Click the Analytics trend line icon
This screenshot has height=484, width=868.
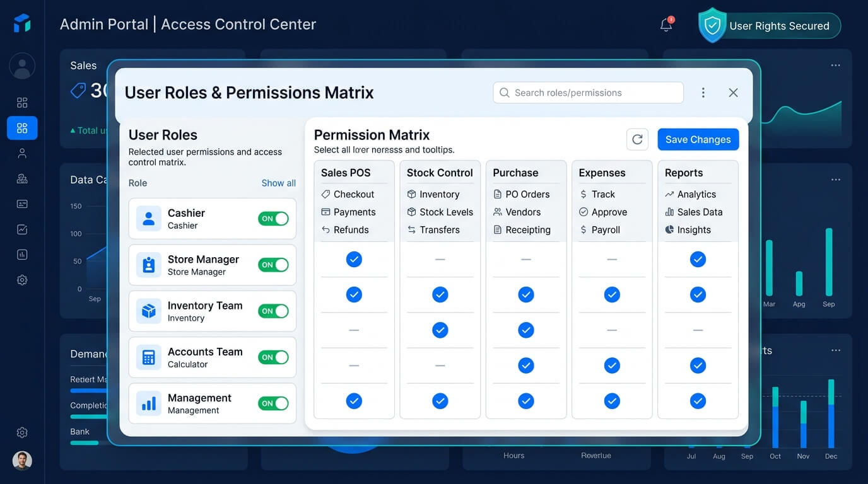669,194
